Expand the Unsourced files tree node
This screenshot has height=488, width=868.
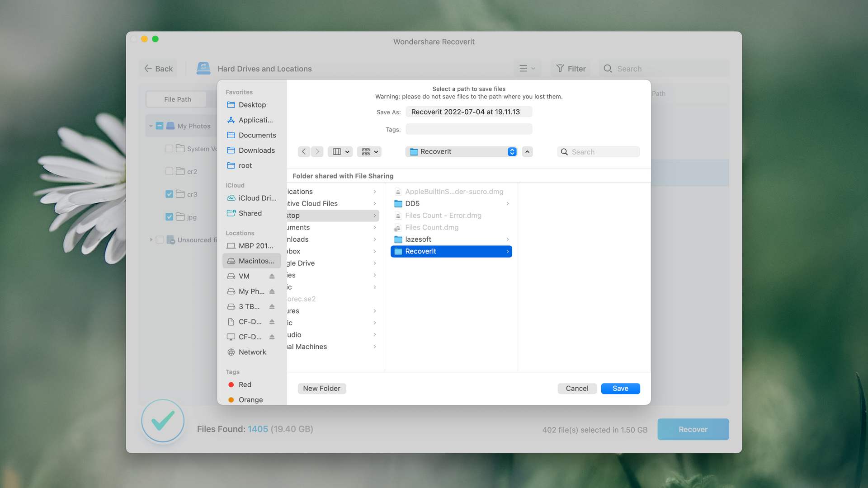click(151, 239)
